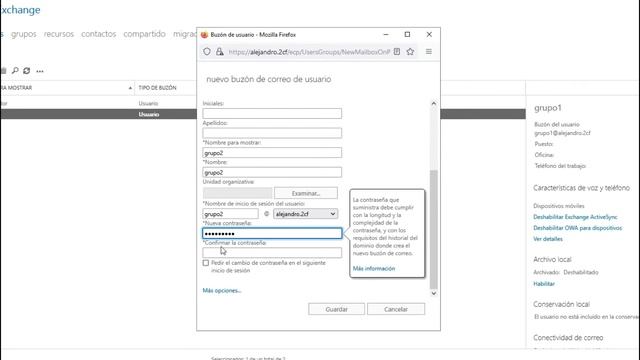Check 'Pedir el cambio de contraseña' checkbox

(x=206, y=263)
